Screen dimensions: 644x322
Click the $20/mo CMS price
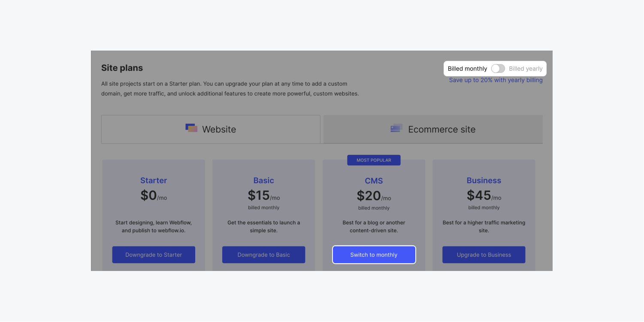point(374,196)
